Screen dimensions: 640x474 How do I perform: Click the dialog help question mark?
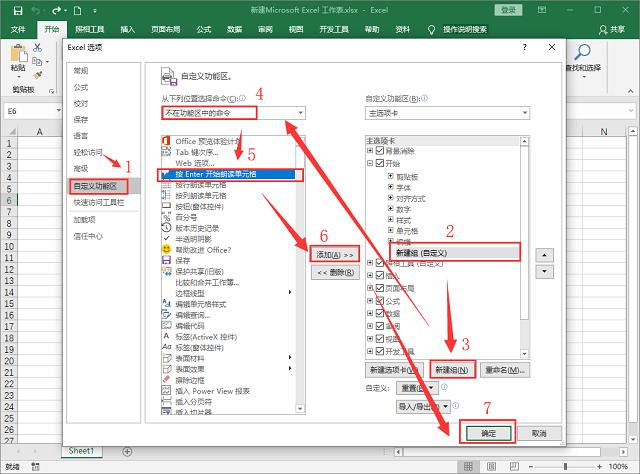pos(524,47)
